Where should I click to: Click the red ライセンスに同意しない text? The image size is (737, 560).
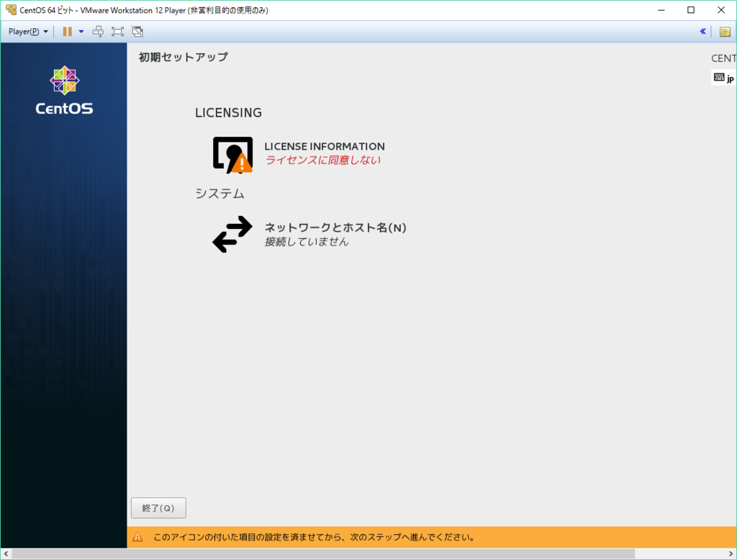pyautogui.click(x=324, y=160)
